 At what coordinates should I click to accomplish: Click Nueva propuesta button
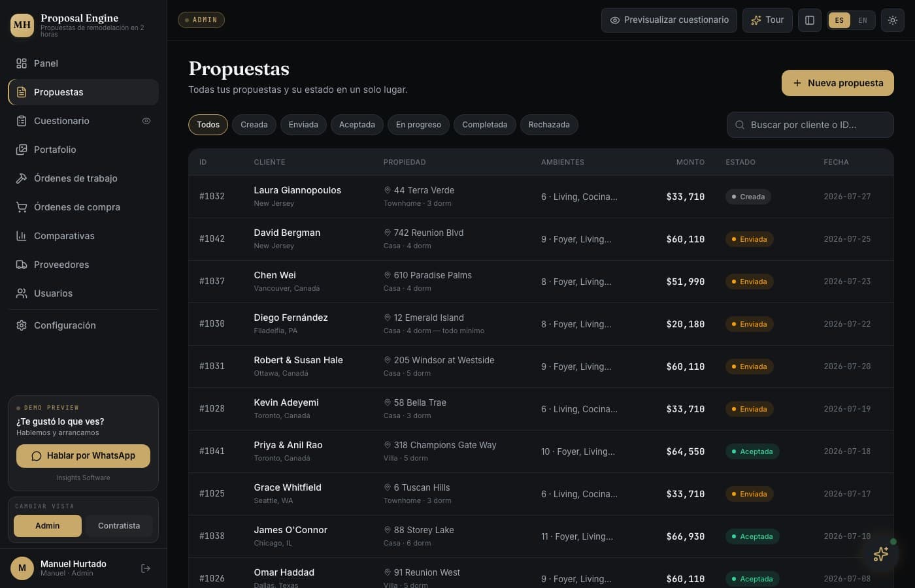(x=838, y=83)
